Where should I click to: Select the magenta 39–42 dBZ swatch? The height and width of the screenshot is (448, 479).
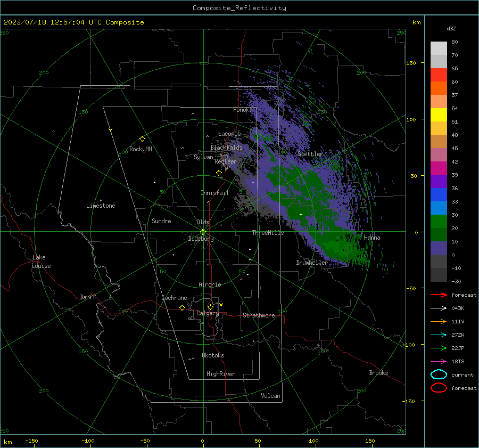pos(439,168)
